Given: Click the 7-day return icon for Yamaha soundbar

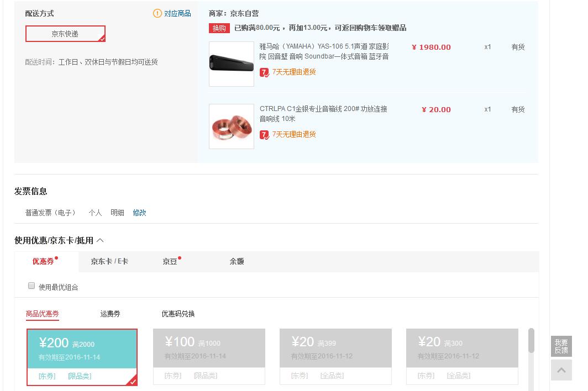Looking at the screenshot, I should [x=264, y=72].
